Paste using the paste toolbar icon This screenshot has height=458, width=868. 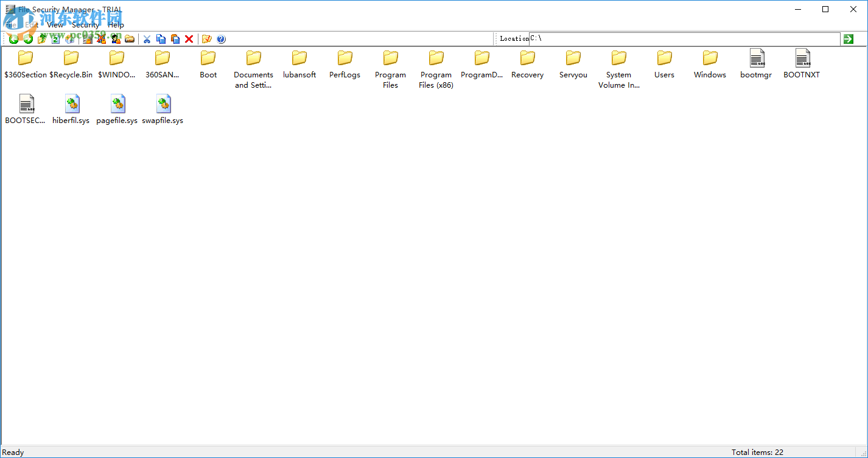pos(175,39)
